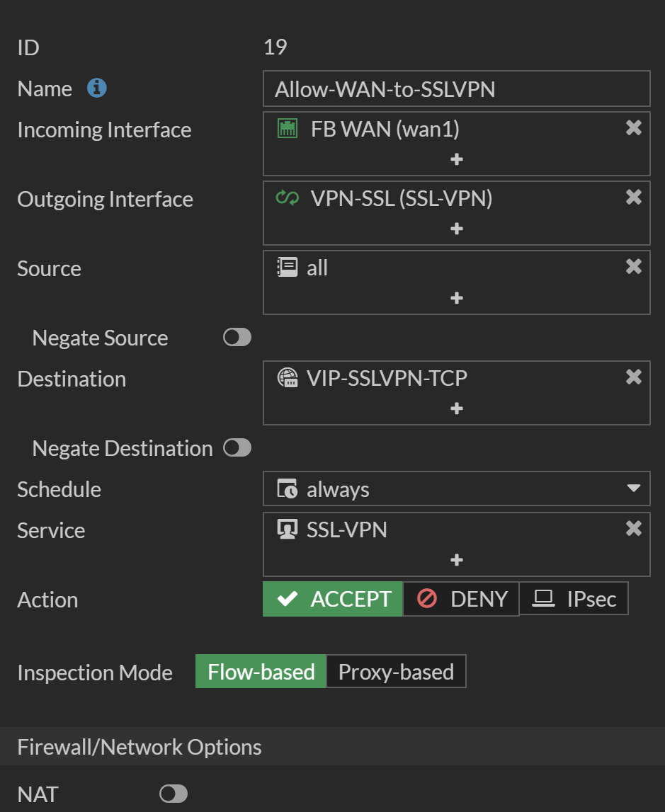The height and width of the screenshot is (812, 665).
Task: Click the Name field Allow-WAN-to-SSLVPN
Action: [456, 89]
